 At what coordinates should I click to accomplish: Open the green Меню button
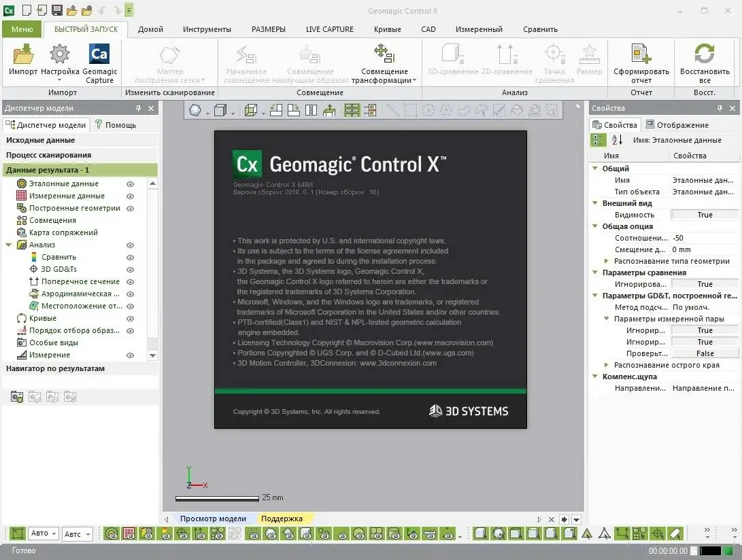click(x=22, y=29)
